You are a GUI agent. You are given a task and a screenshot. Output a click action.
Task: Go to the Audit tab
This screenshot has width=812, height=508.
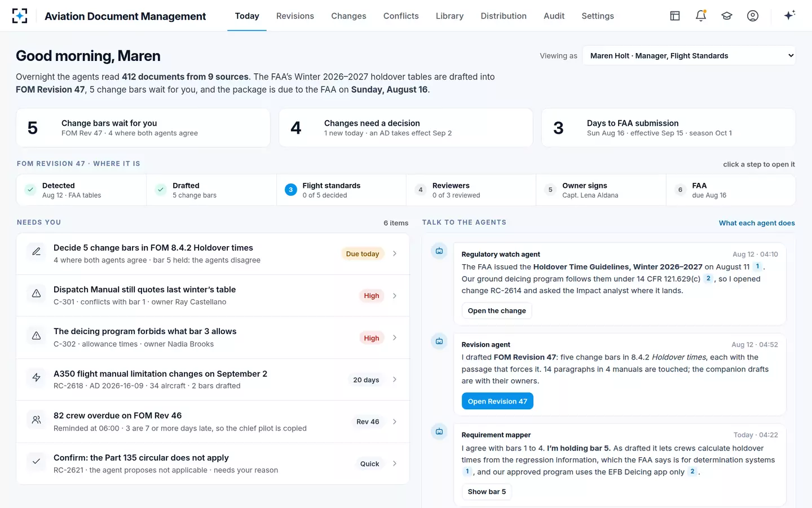554,16
